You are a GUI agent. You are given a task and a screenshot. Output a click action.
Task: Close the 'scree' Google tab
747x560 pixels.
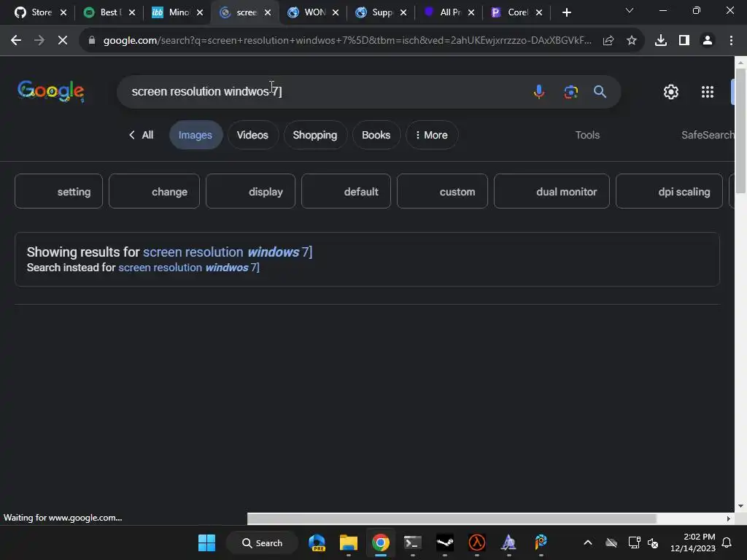pyautogui.click(x=268, y=12)
